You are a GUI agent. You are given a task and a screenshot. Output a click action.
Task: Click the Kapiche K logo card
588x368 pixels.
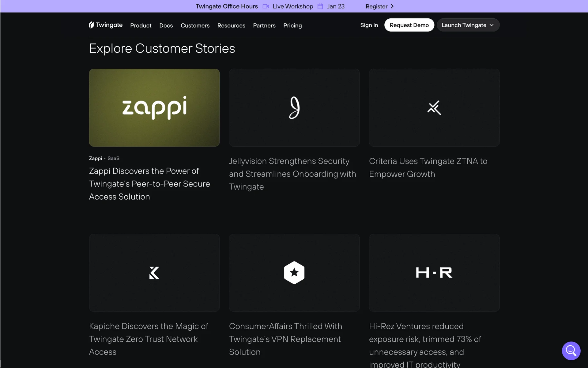(154, 273)
